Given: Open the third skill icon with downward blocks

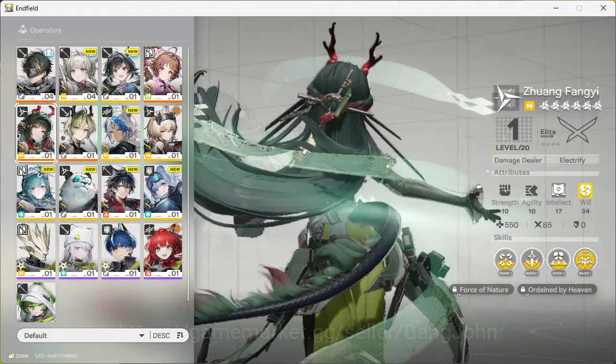Looking at the screenshot, I should 558,259.
